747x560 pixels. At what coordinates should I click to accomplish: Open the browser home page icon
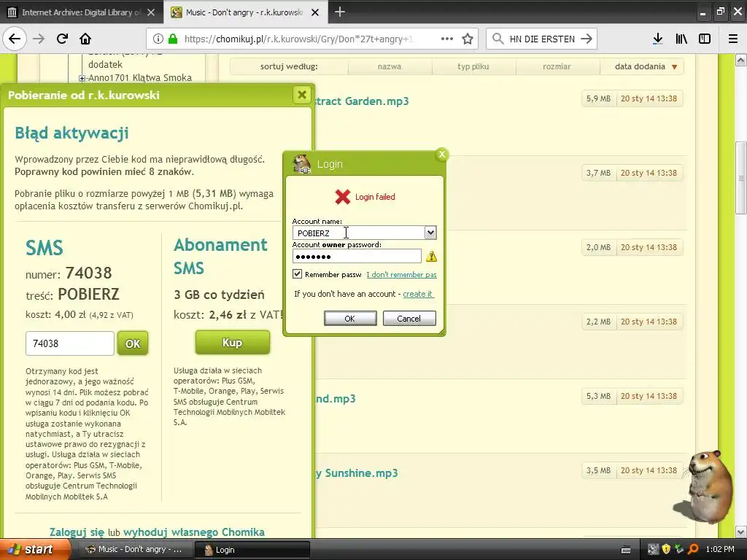coord(85,39)
